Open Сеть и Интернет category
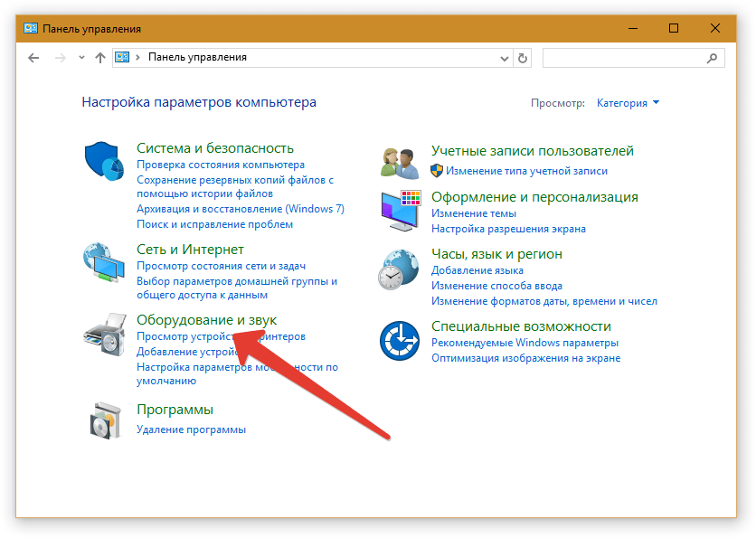 (x=190, y=250)
